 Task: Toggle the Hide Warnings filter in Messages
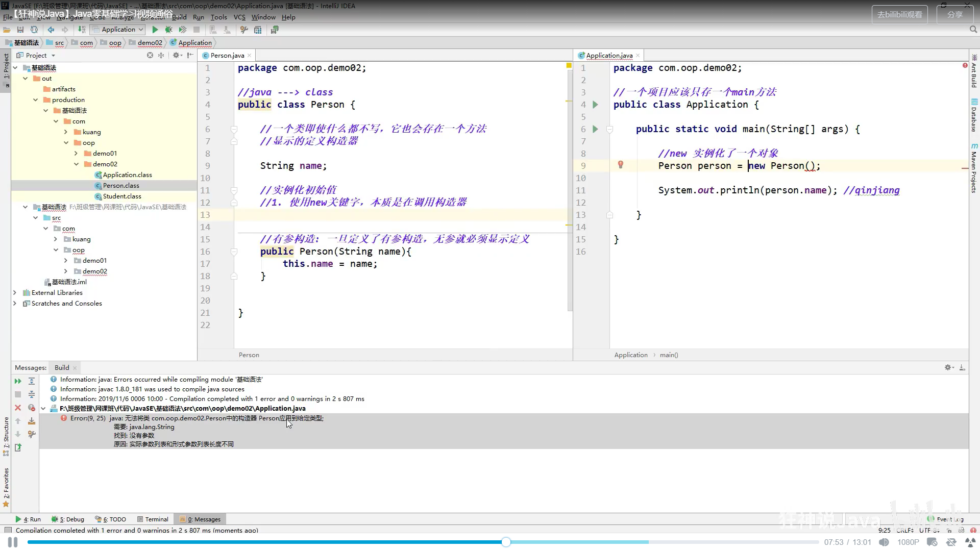32,408
